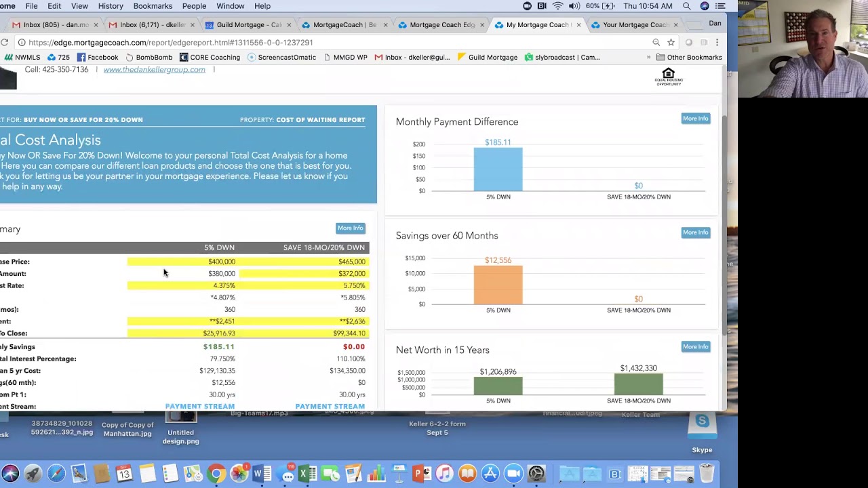Bookmark this page with the star icon
The width and height of the screenshot is (868, 488).
pos(671,43)
